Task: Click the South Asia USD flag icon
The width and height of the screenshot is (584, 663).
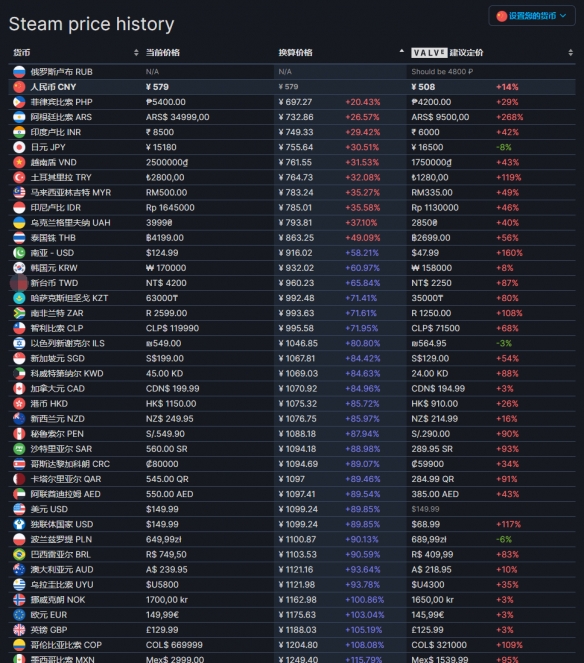Action: (19, 253)
